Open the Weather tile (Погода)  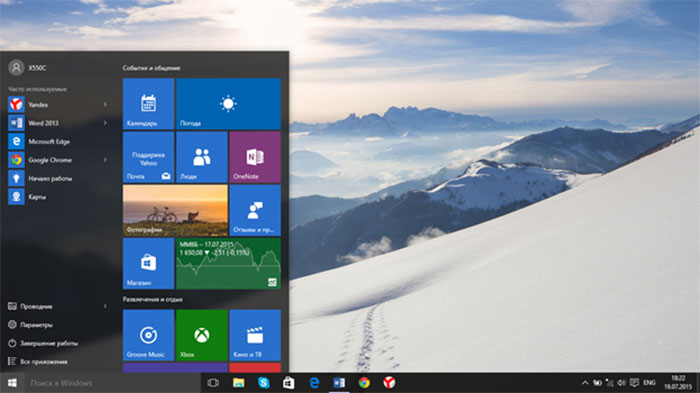coord(228,104)
